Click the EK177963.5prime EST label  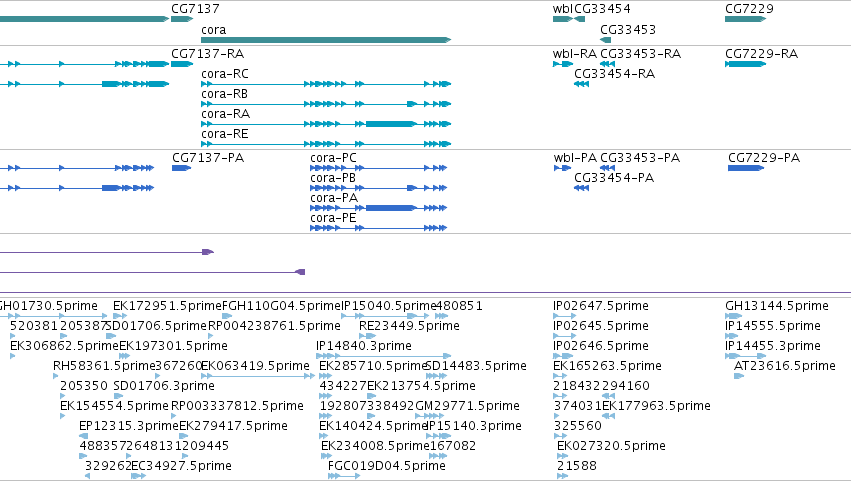(x=656, y=407)
